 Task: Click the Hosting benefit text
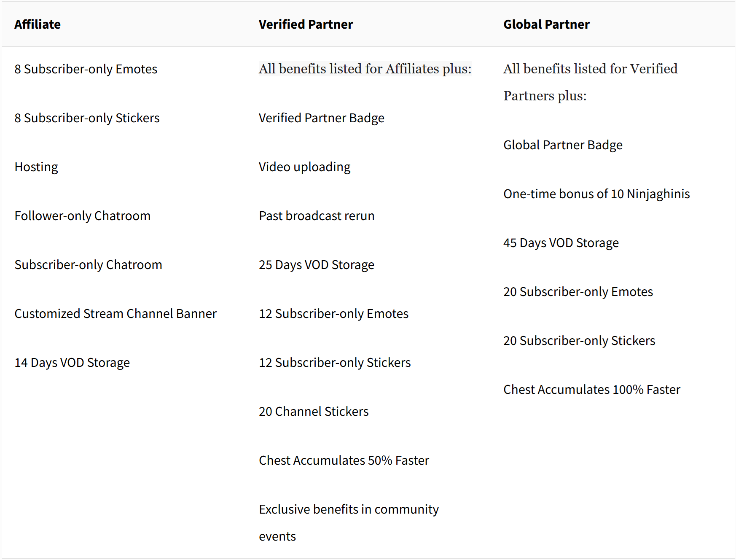(36, 167)
